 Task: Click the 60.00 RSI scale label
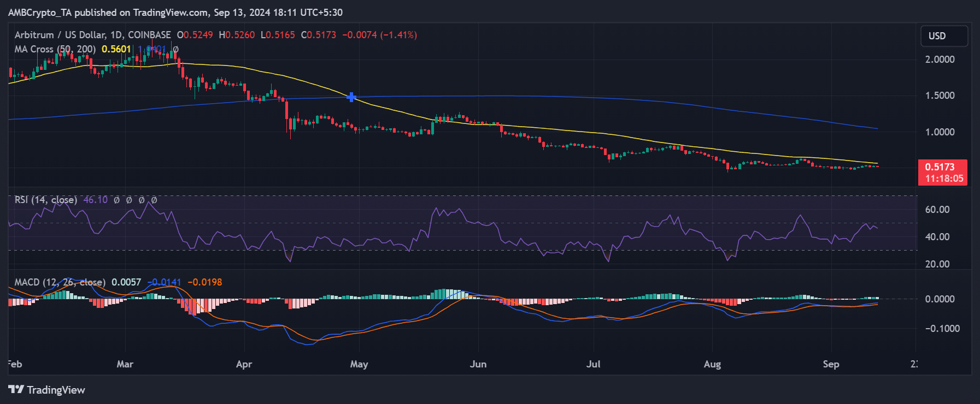[x=937, y=210]
